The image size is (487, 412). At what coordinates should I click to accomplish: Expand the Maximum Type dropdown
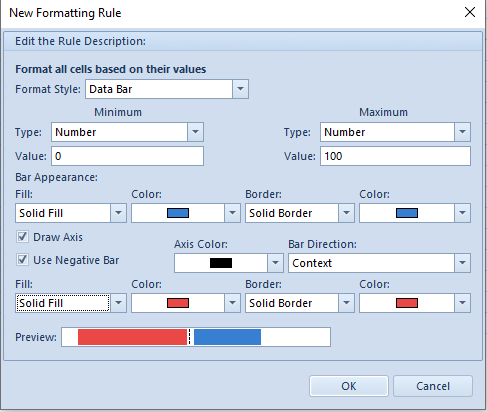click(x=462, y=132)
